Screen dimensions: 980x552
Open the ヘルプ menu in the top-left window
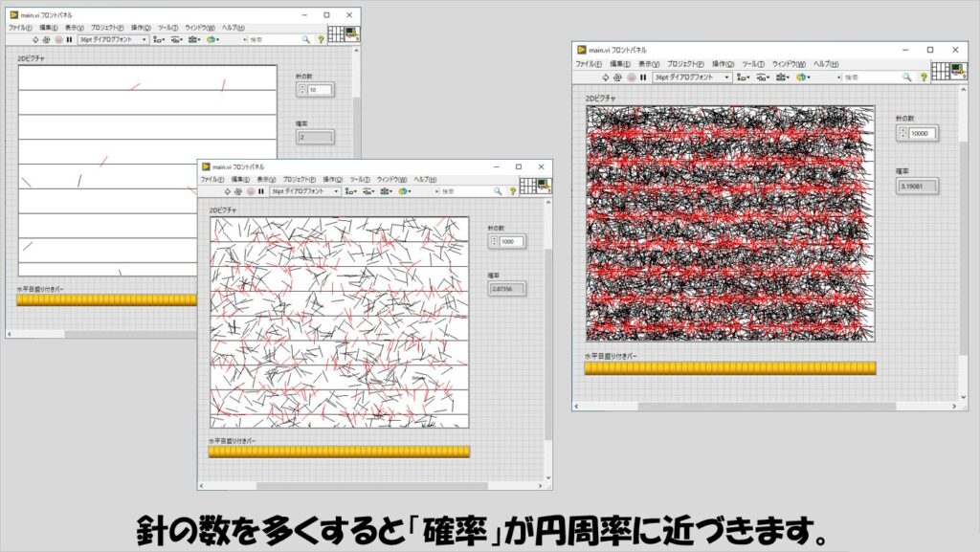coord(234,28)
